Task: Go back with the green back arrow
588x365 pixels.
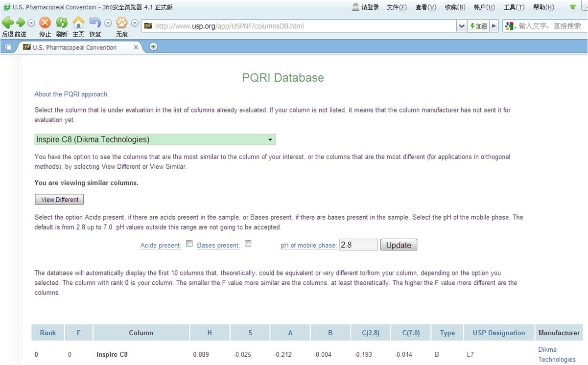Action: [7, 23]
